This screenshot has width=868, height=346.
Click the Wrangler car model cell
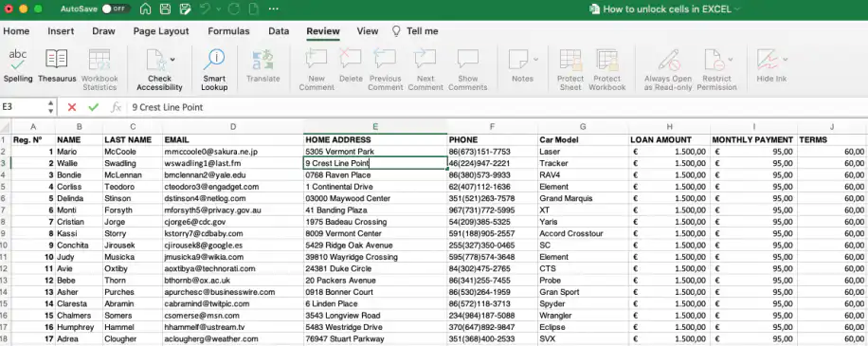click(583, 316)
